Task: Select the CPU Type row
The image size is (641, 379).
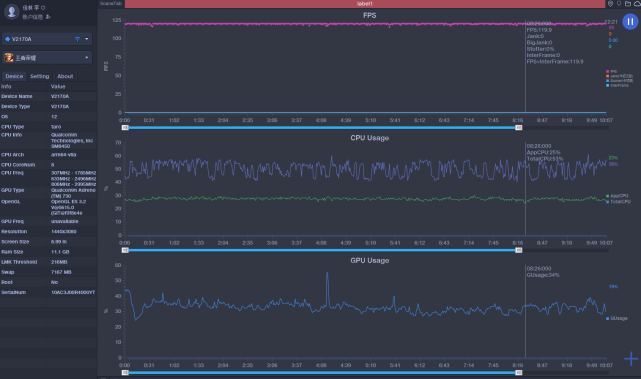Action: click(48, 127)
